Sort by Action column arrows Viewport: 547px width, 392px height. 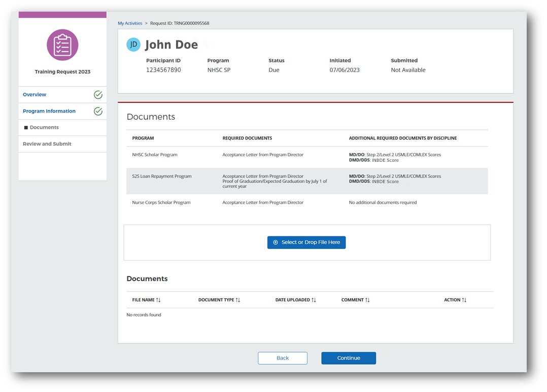464,300
